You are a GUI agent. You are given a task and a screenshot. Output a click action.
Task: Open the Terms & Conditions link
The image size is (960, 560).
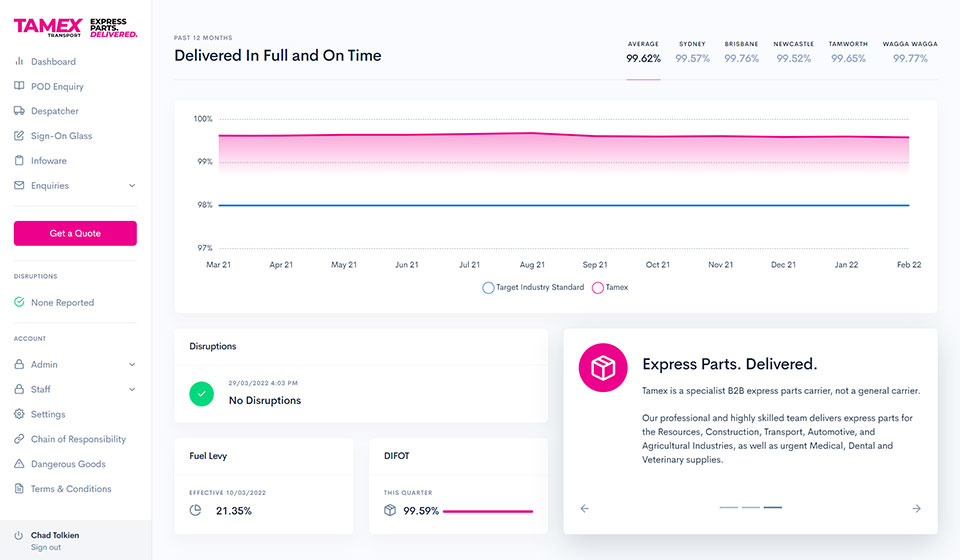point(71,488)
